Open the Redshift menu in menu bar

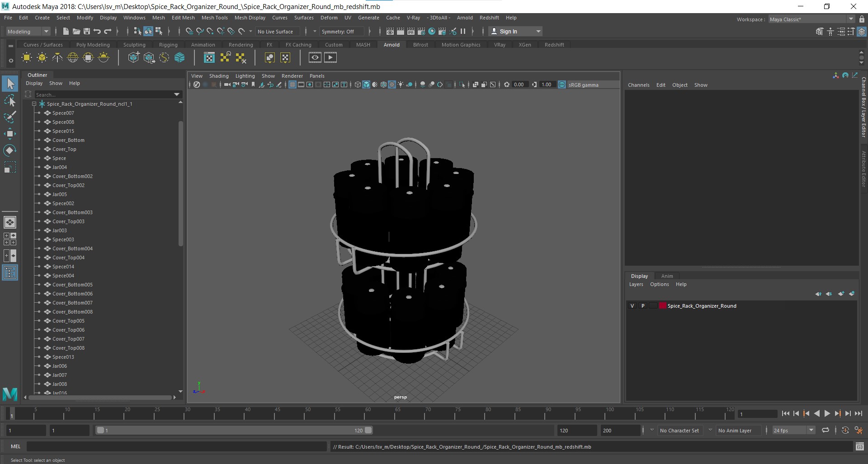[x=489, y=18]
